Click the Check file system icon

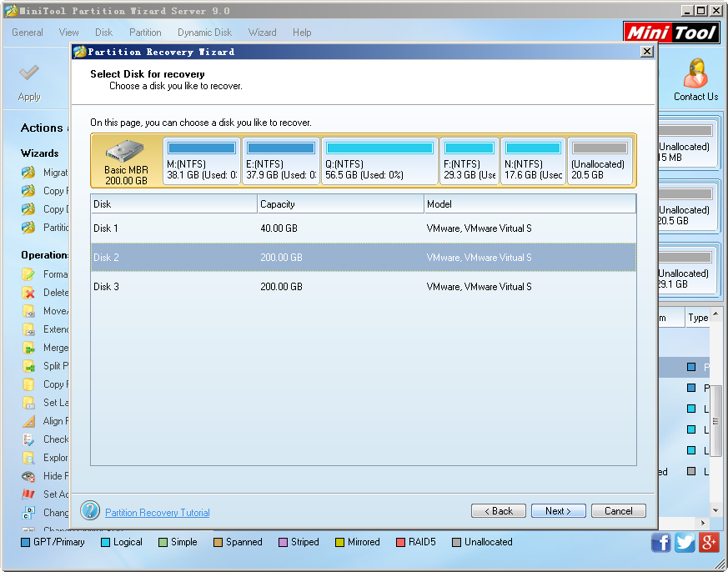28,439
